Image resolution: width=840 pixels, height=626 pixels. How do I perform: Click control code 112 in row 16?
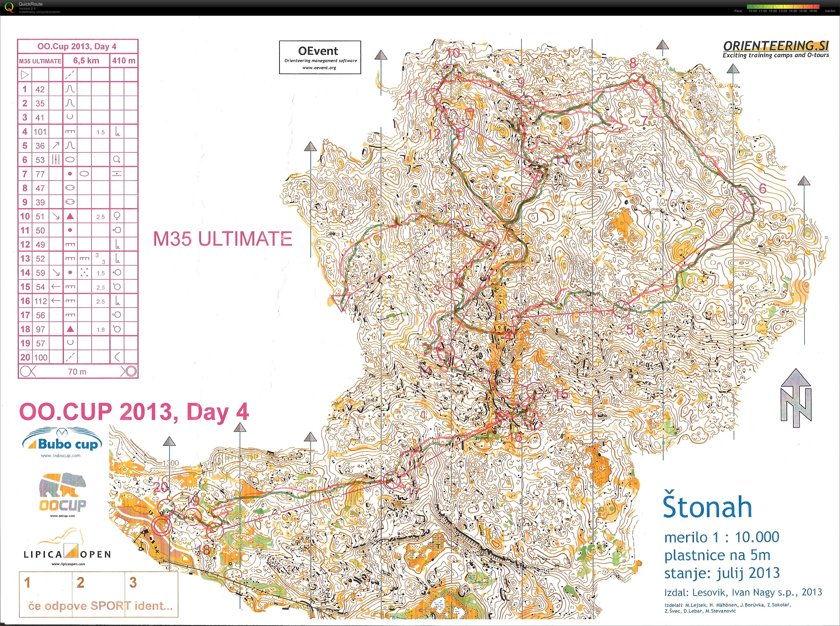(40, 301)
